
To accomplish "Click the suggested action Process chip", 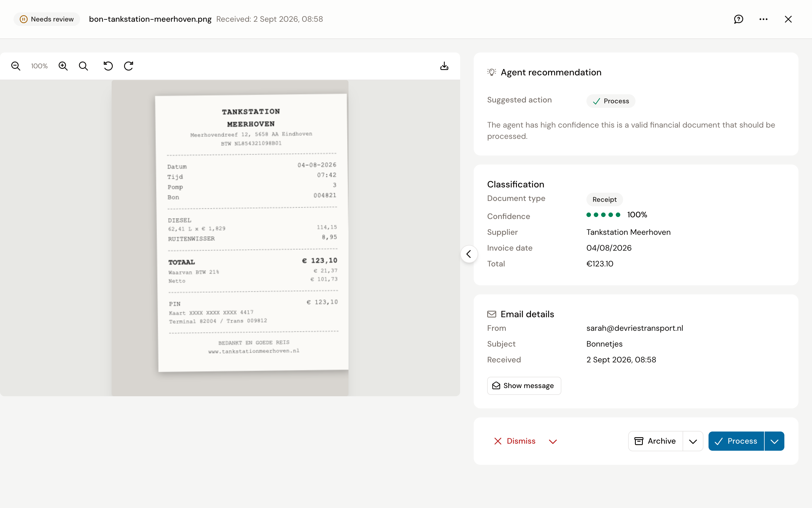I will 611,101.
